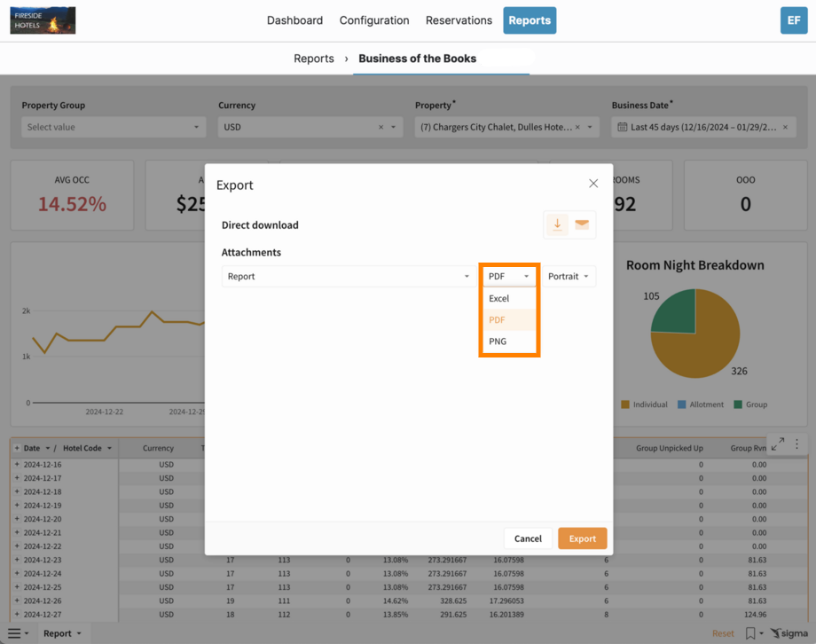816x644 pixels.
Task: Click the Sigma logo in footer
Action: pos(789,633)
